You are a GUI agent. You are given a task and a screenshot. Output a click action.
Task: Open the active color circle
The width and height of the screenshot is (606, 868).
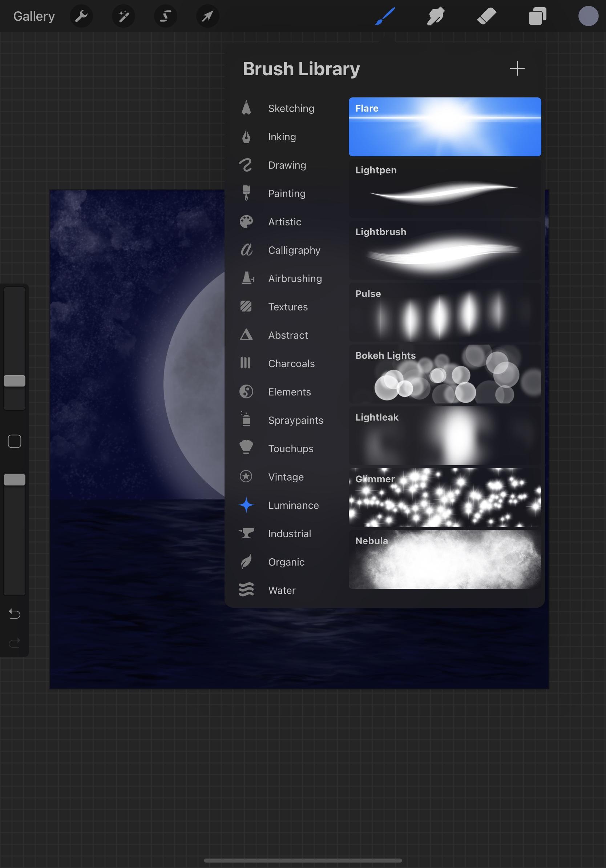pyautogui.click(x=588, y=16)
